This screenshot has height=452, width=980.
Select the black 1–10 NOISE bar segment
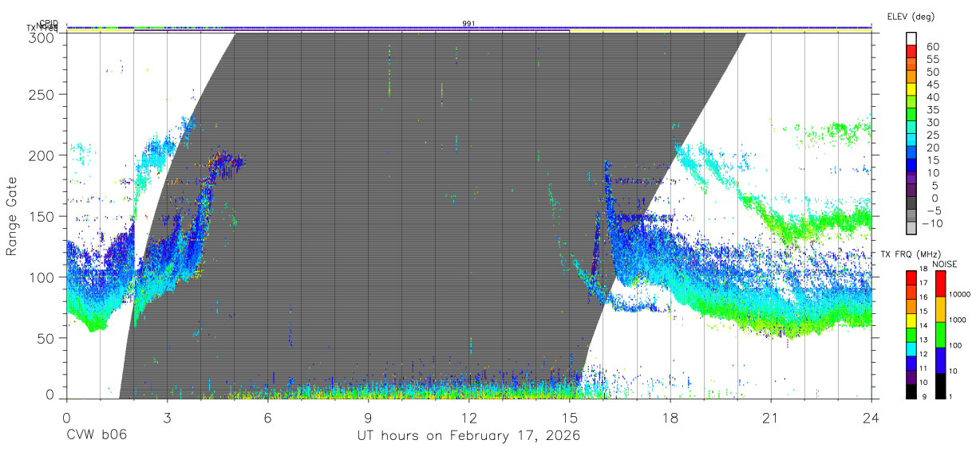[940, 386]
